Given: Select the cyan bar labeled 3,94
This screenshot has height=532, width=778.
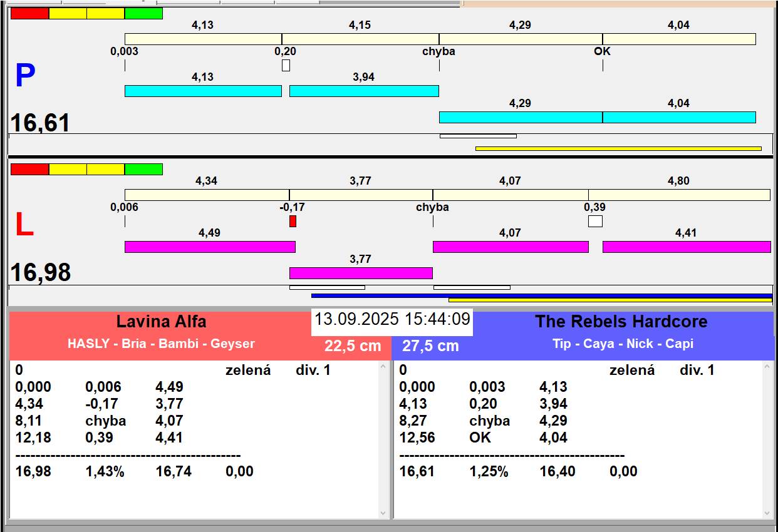Looking at the screenshot, I should pos(364,91).
